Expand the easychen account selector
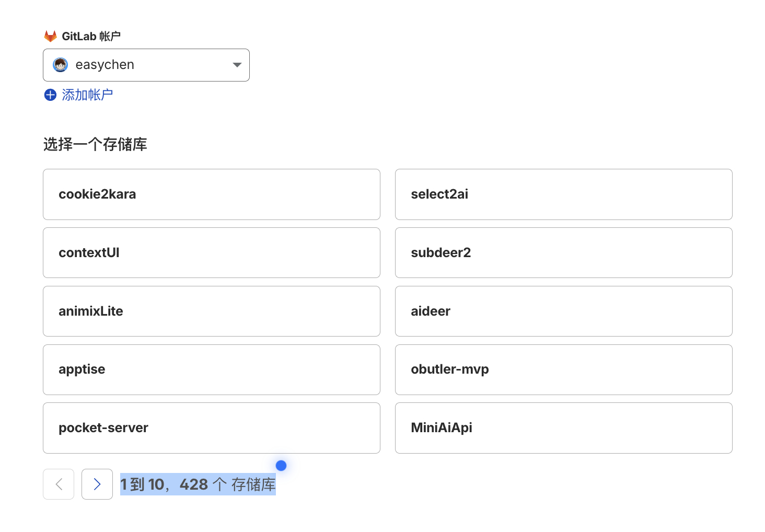 pos(146,65)
